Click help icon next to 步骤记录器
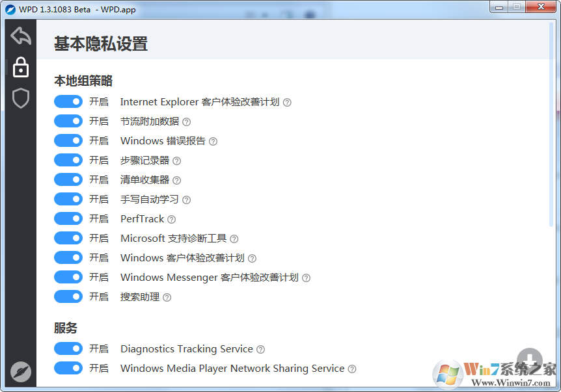Image resolution: width=561 pixels, height=392 pixels. point(177,161)
